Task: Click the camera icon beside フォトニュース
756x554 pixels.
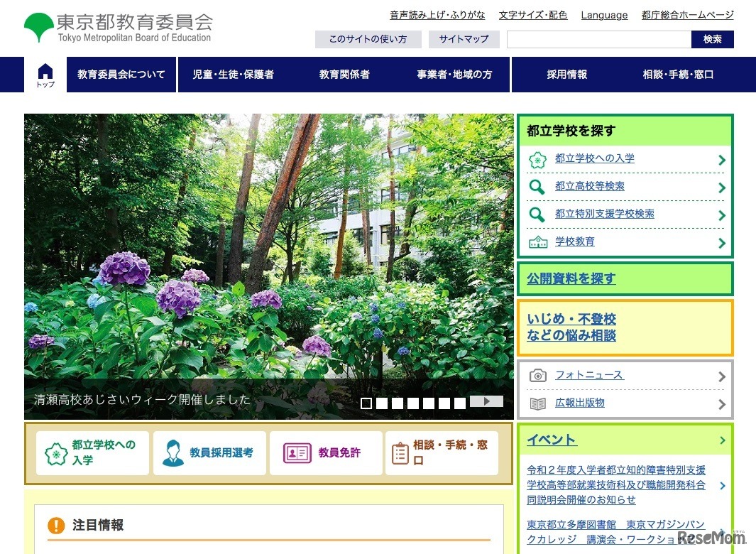Action: [538, 376]
